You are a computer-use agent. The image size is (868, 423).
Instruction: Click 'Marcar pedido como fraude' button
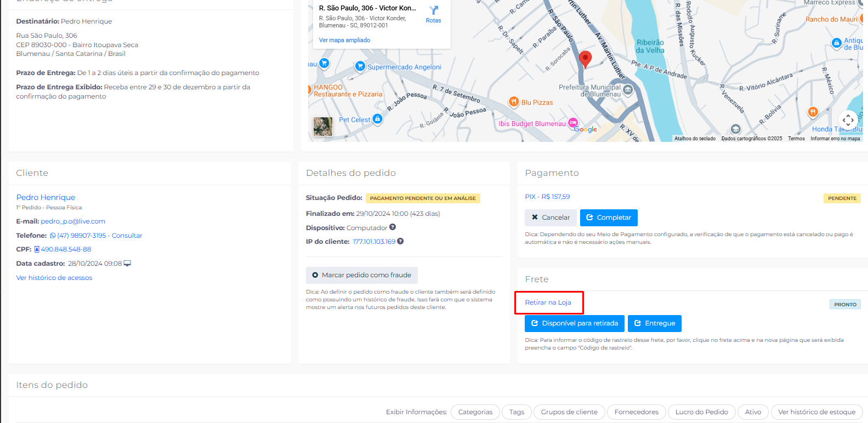click(362, 275)
